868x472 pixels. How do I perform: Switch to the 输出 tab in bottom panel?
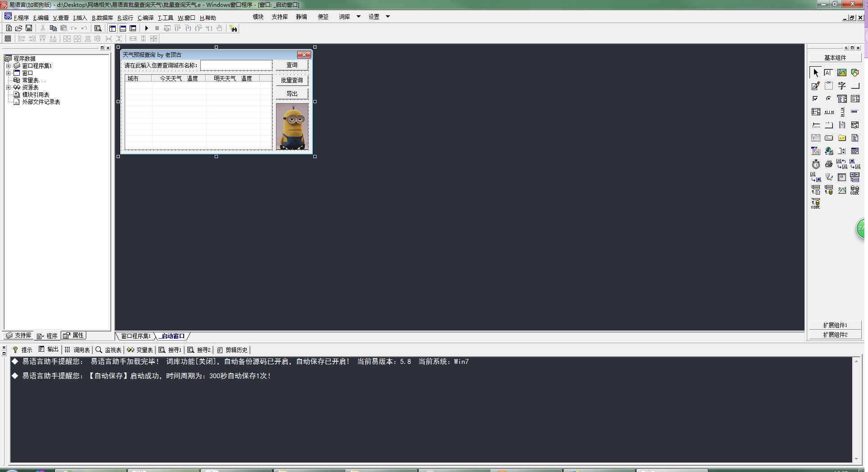(x=49, y=349)
